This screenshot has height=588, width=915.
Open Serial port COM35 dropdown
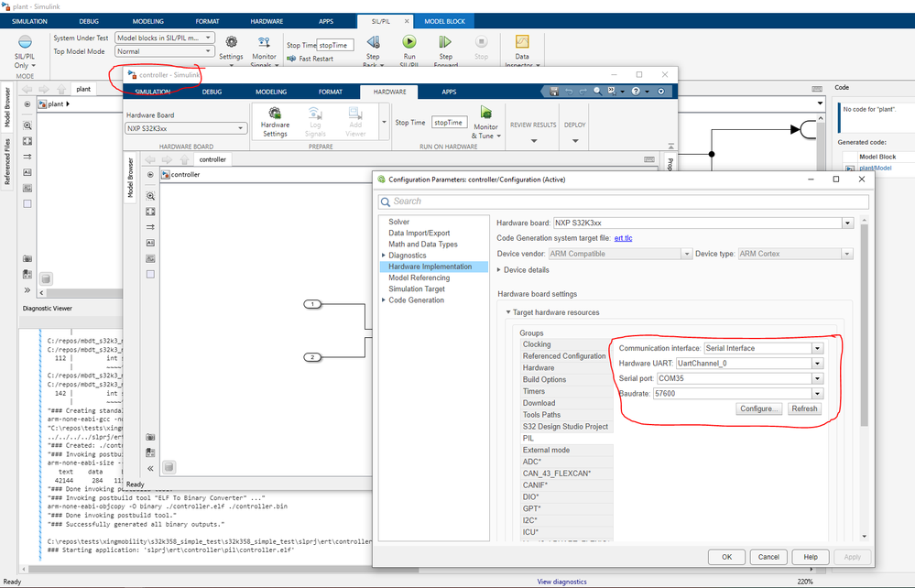click(818, 378)
